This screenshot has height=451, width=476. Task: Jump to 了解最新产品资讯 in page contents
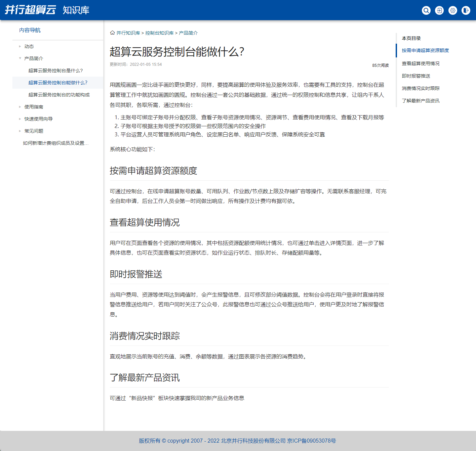click(421, 101)
